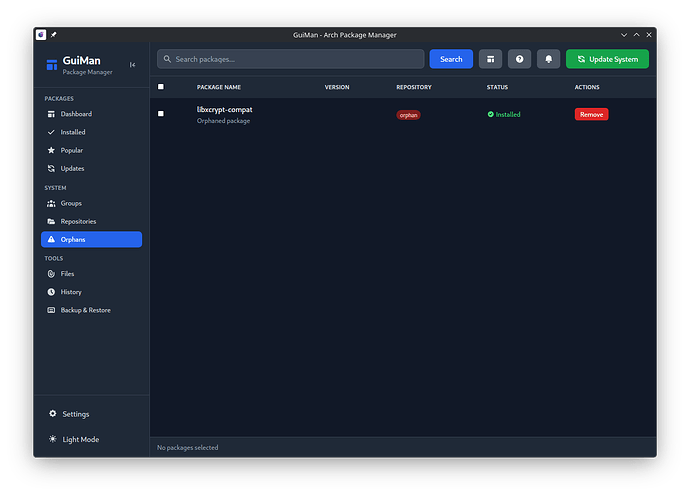690x497 pixels.
Task: Open the Repositories section
Action: 77,221
